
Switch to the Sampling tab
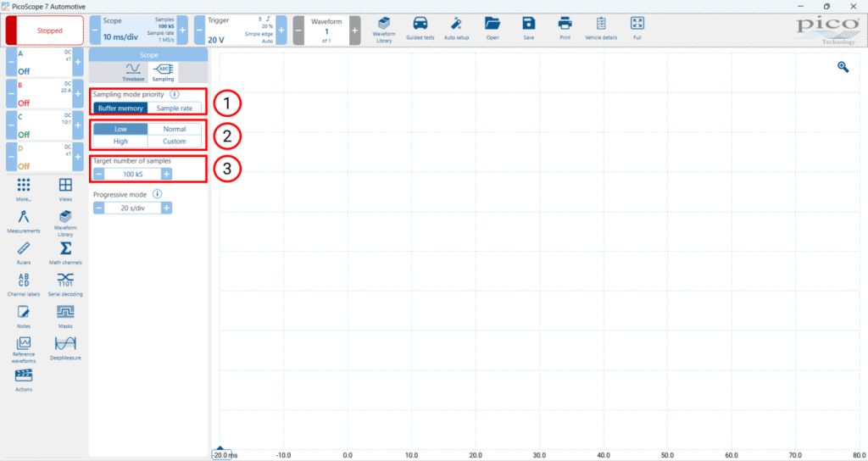(163, 72)
